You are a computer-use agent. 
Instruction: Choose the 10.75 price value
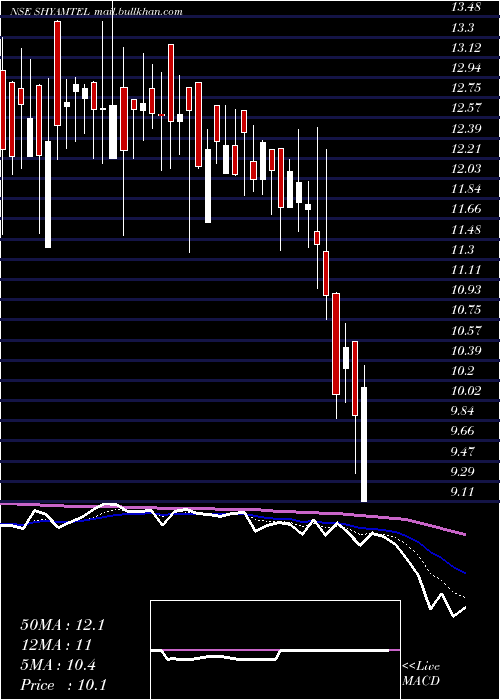pyautogui.click(x=466, y=310)
